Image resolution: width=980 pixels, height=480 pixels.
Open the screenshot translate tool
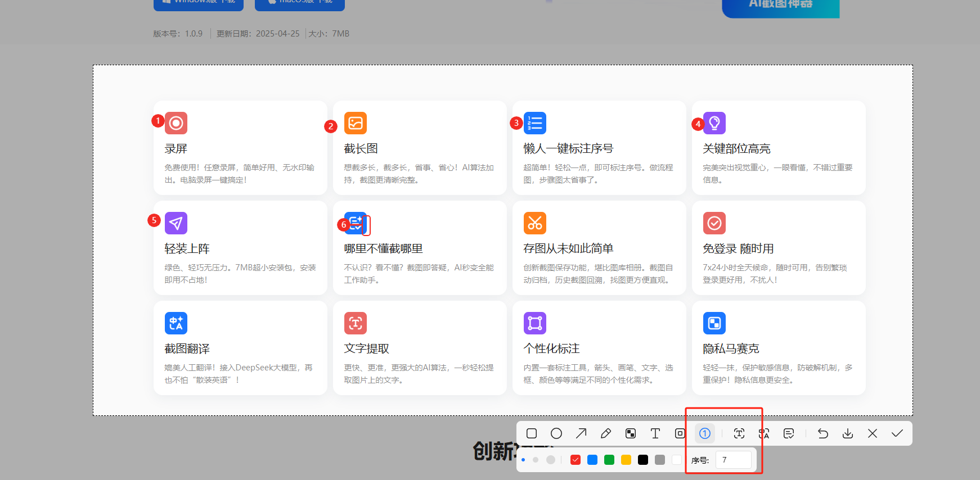coord(764,433)
